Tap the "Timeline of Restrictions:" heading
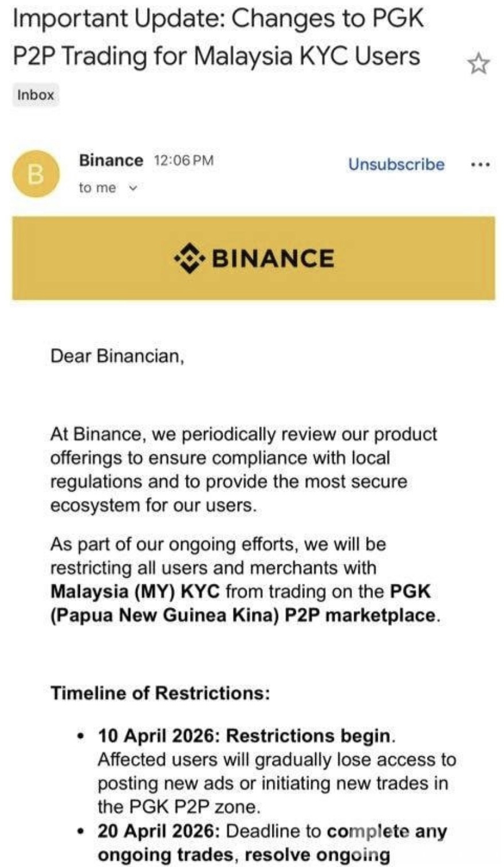This screenshot has height=867, width=504. coord(160,693)
